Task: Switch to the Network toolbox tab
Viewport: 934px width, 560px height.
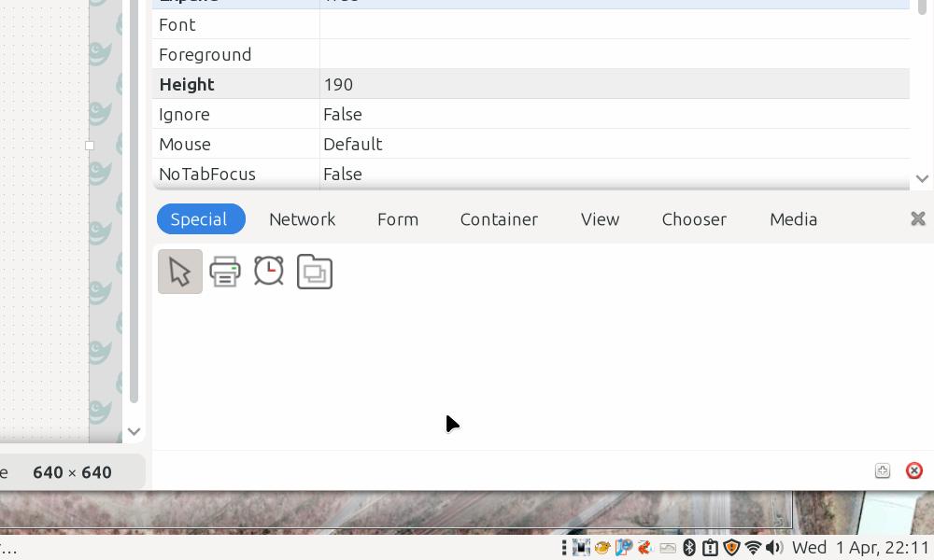Action: pos(302,219)
